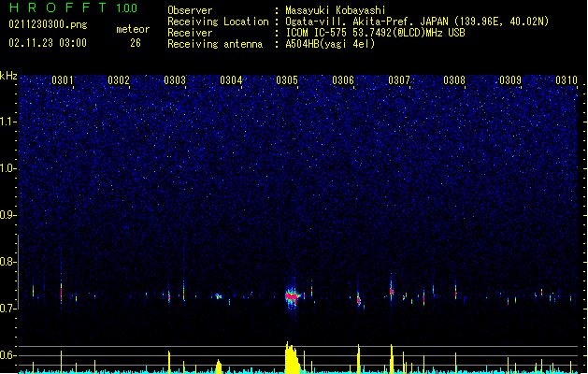Viewport: 588px width, 374px height.
Task: Click the 0303 time marker
Action: click(175, 79)
